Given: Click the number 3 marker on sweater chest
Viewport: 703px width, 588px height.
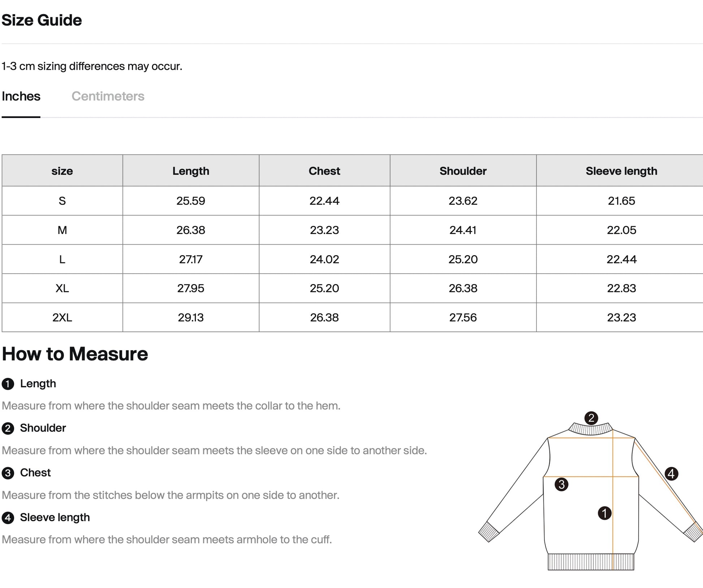Looking at the screenshot, I should (x=561, y=484).
